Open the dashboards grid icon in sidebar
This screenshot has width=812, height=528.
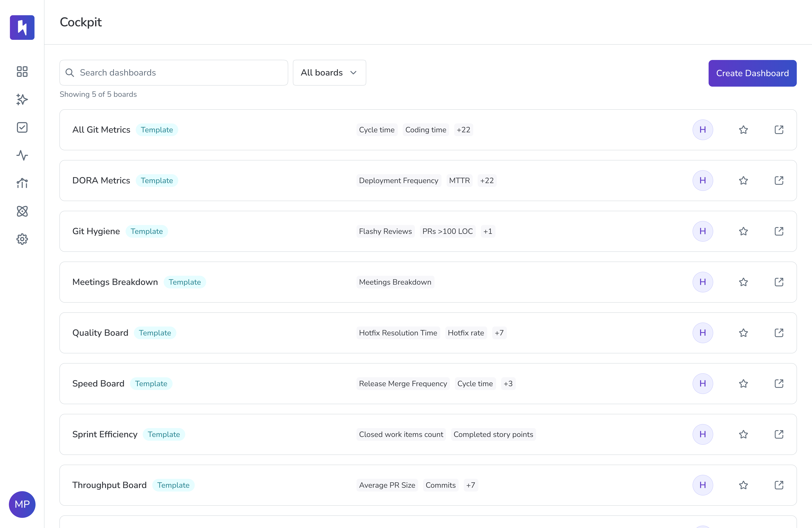22,72
